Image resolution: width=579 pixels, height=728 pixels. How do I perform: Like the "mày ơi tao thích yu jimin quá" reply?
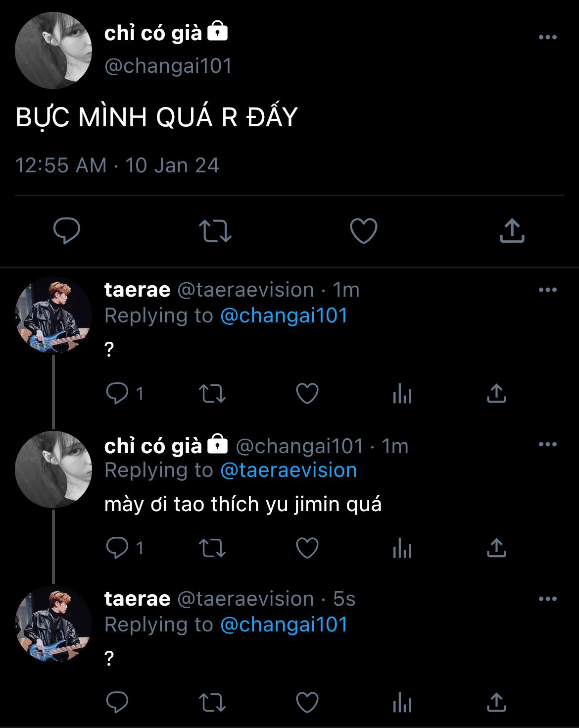(x=307, y=548)
